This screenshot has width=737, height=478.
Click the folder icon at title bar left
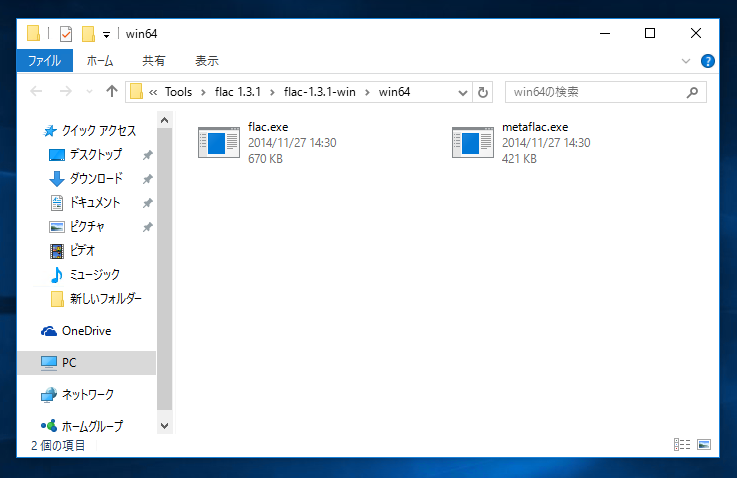tap(33, 34)
